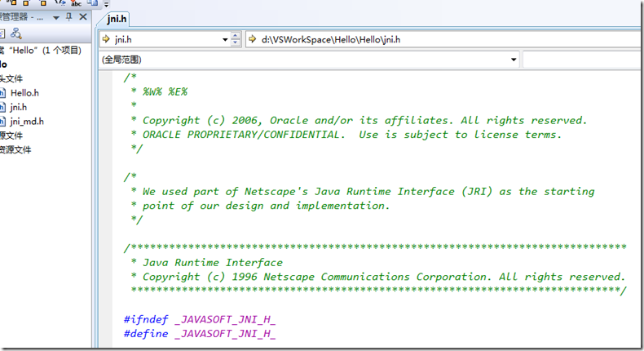Click the abc spelling toolbar icon
Viewport: 644px width, 351px height.
pyautogui.click(x=76, y=3)
